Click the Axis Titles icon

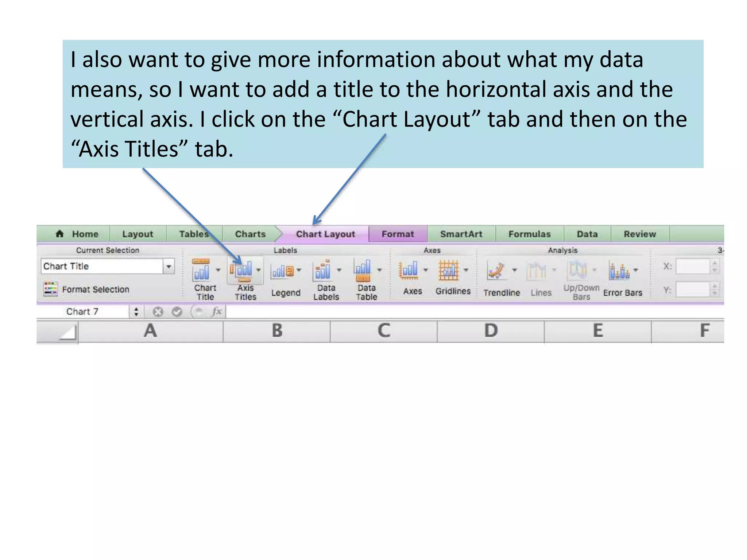[x=241, y=271]
